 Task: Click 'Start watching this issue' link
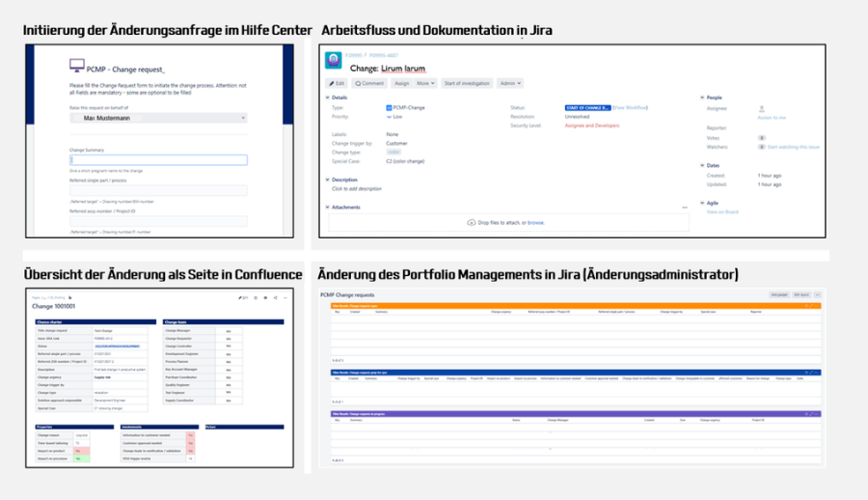coord(793,147)
